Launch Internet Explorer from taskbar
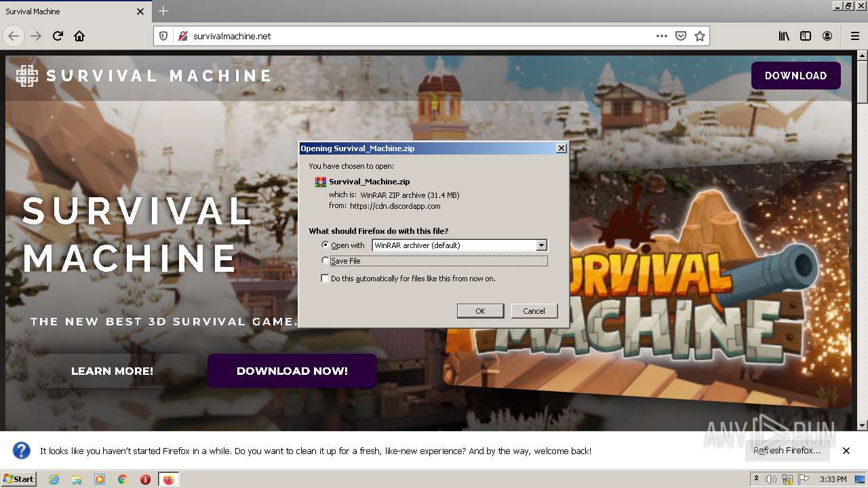 coord(54,479)
